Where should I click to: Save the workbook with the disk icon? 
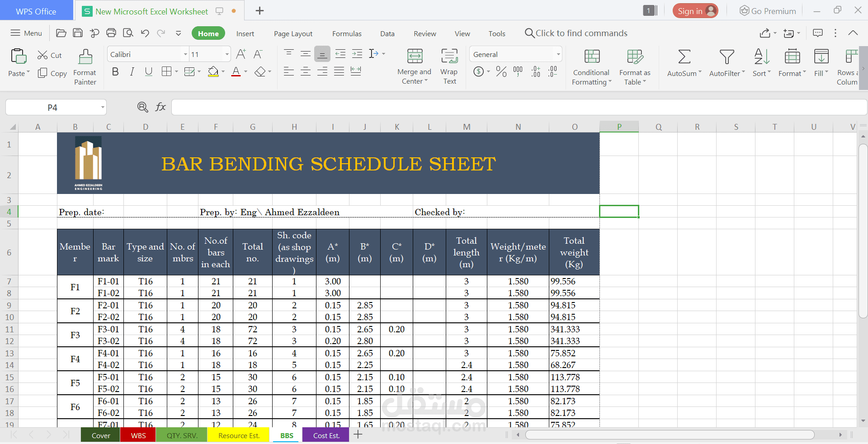tap(78, 33)
